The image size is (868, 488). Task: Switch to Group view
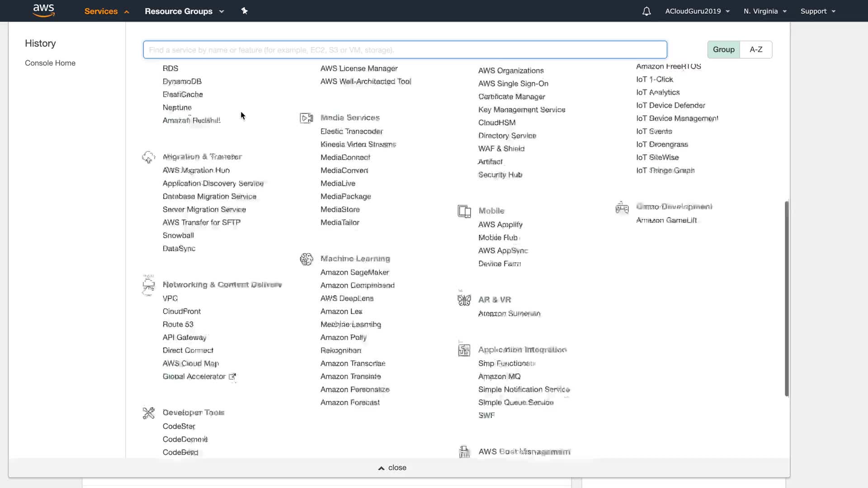tap(723, 50)
